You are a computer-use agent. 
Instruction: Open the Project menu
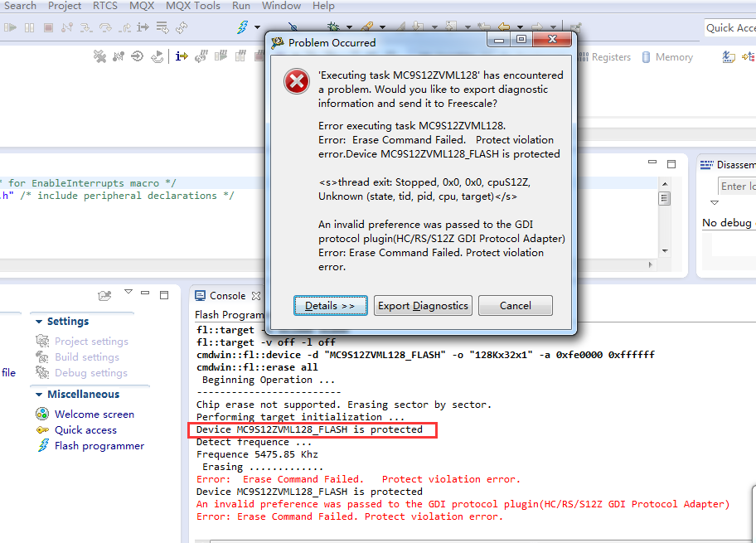tap(65, 6)
